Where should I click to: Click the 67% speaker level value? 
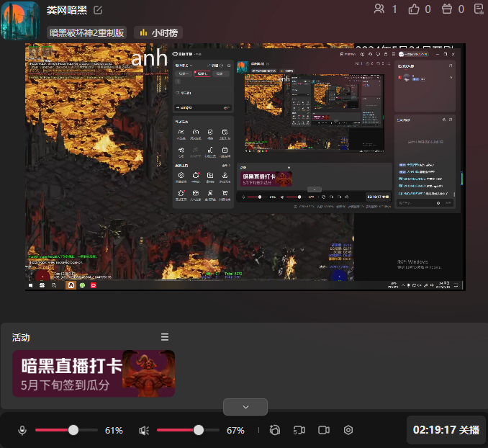235,431
